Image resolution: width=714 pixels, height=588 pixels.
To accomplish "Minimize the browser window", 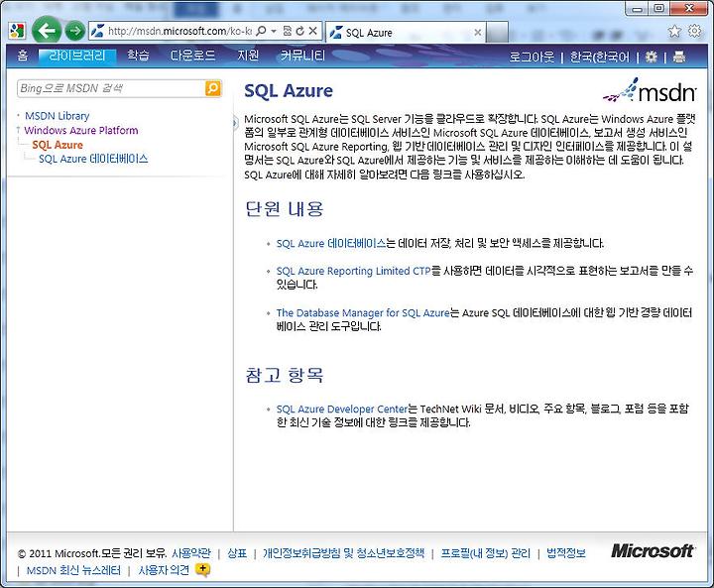I will 638,8.
